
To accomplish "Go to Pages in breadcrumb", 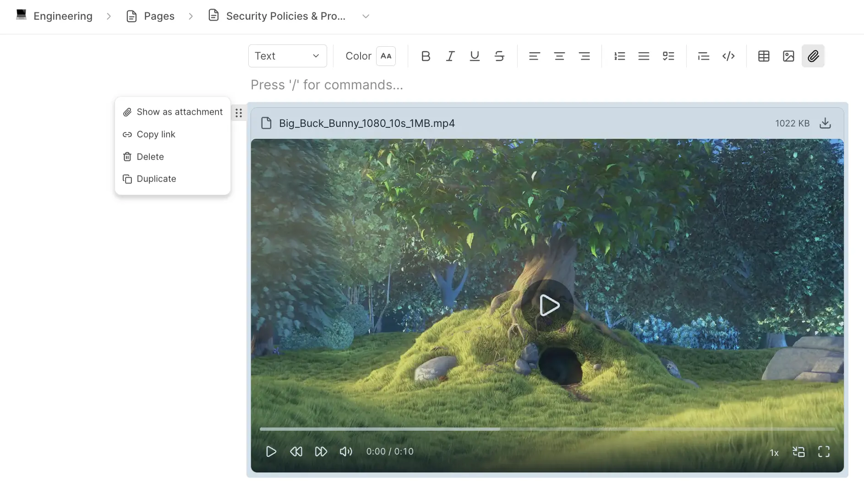I will (x=159, y=16).
